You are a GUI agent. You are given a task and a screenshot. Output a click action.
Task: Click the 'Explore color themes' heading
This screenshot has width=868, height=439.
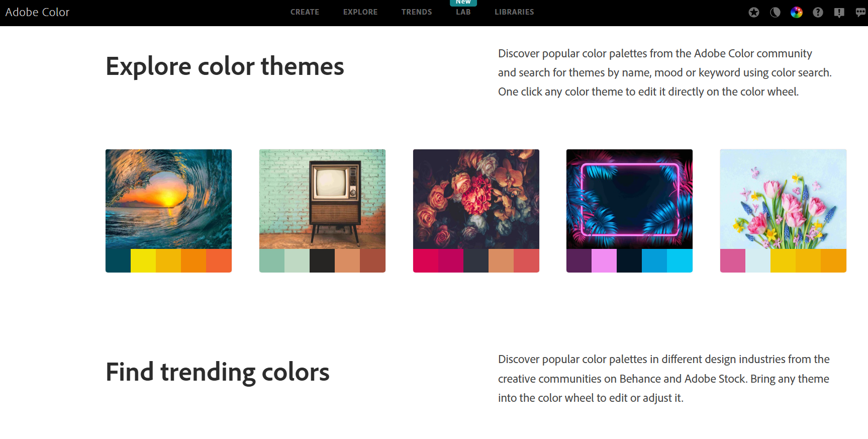(225, 66)
